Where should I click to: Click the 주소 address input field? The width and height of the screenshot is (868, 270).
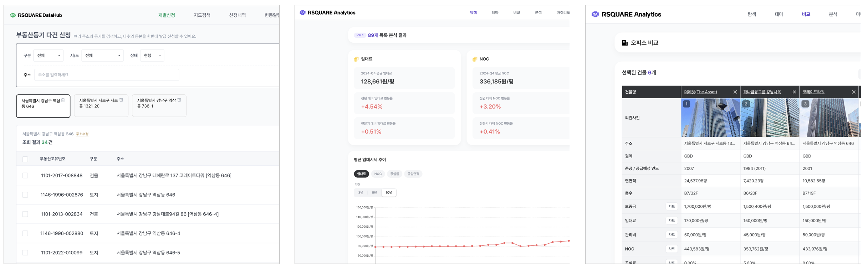coord(107,75)
